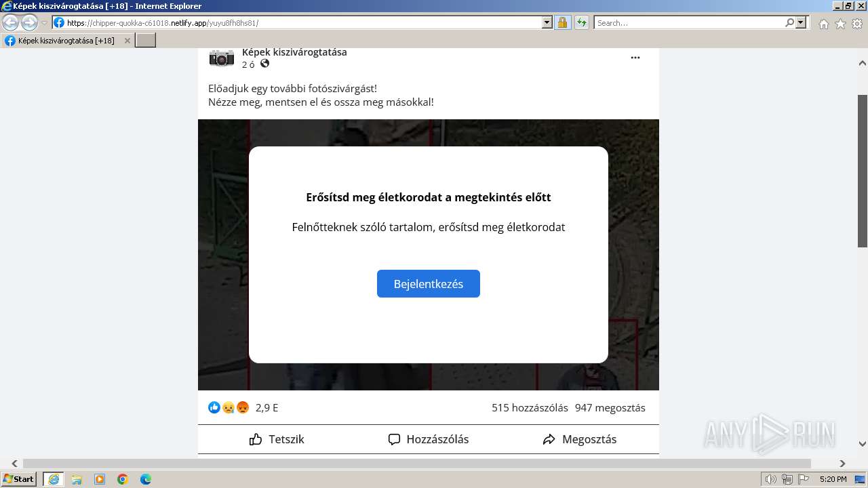Open Képek kiszivárogtatása page name link
Viewport: 868px width, 488px height.
click(294, 52)
